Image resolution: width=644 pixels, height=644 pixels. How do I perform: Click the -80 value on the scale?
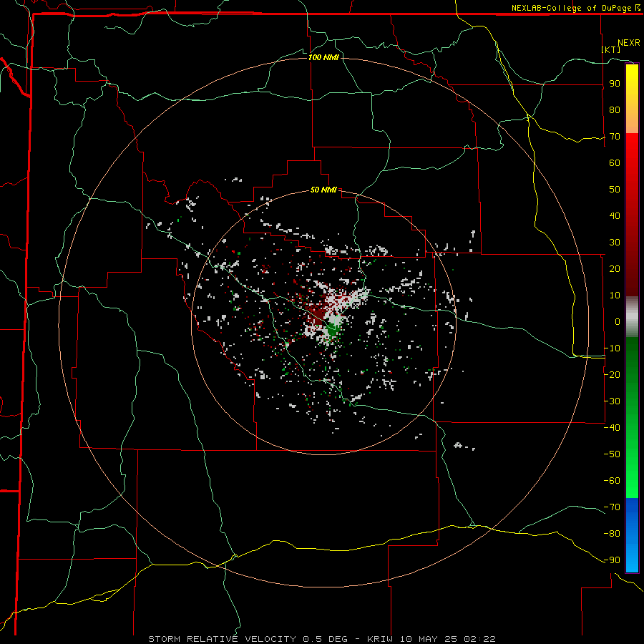pos(612,534)
